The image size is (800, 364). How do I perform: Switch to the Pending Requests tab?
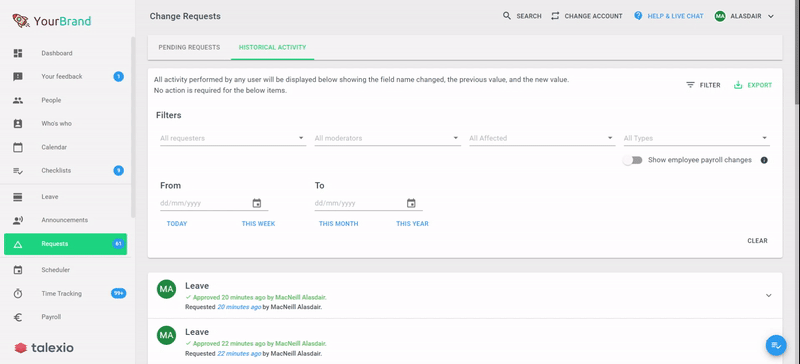click(x=189, y=47)
